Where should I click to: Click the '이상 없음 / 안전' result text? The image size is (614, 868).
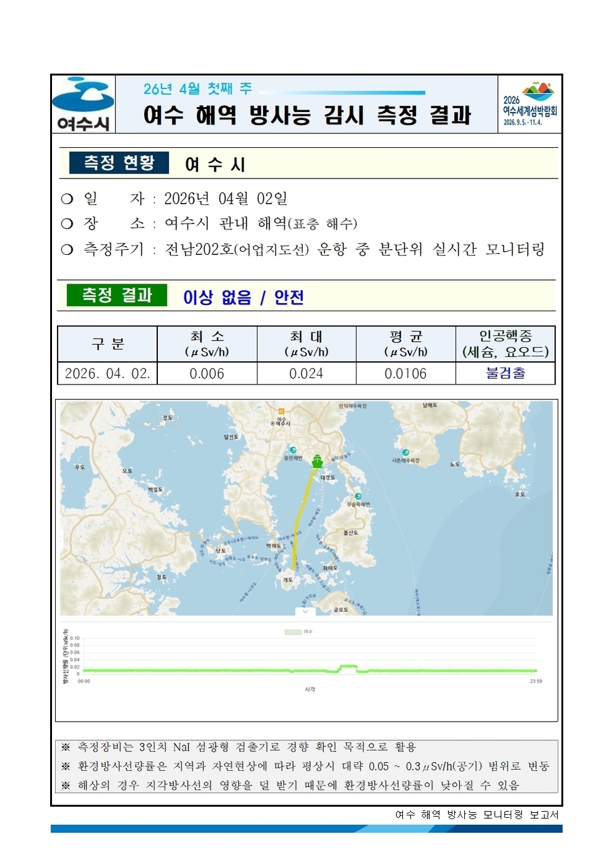243,297
